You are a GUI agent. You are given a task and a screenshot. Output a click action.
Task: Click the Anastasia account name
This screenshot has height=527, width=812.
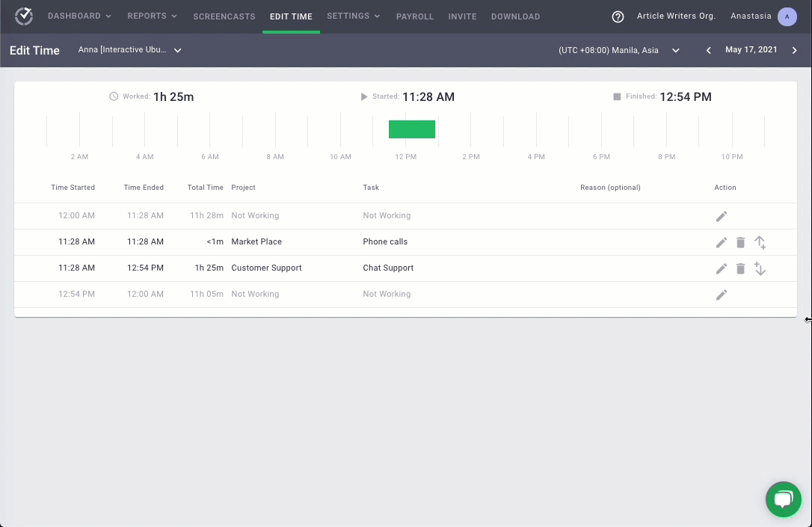click(751, 16)
